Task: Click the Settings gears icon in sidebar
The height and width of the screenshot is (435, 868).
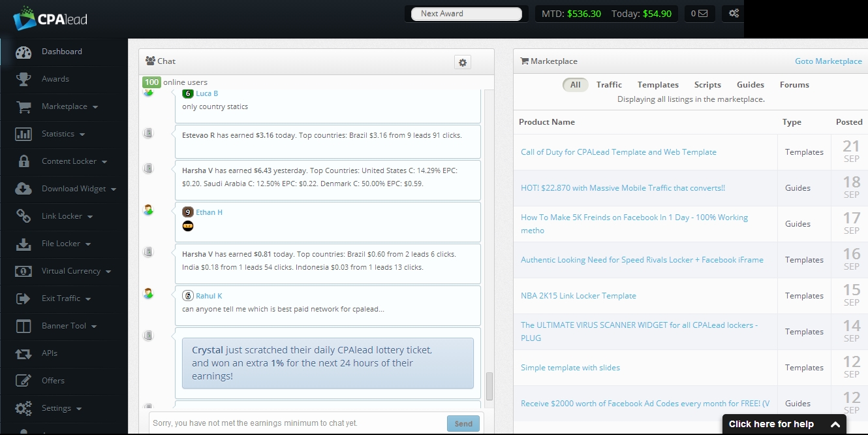Action: (x=23, y=409)
